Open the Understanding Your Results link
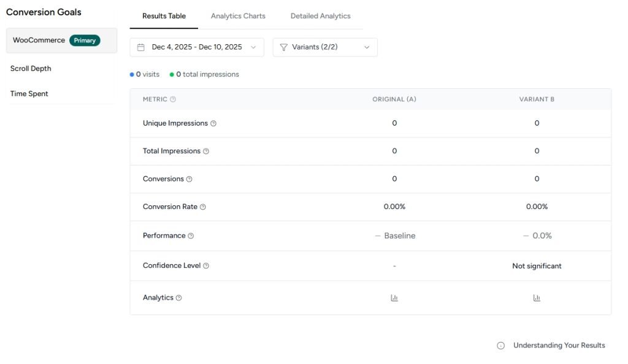Screen dimensions: 628x364 pyautogui.click(x=559, y=346)
